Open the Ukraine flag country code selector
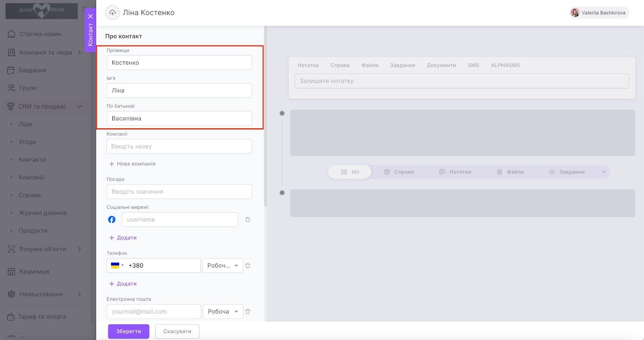Viewport: 644px width, 340px height. pos(117,266)
